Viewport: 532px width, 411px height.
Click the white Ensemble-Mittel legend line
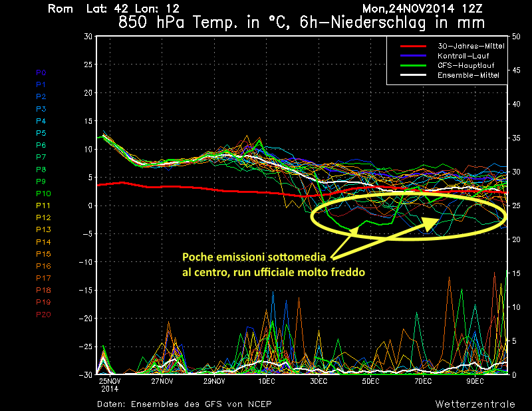413,75
